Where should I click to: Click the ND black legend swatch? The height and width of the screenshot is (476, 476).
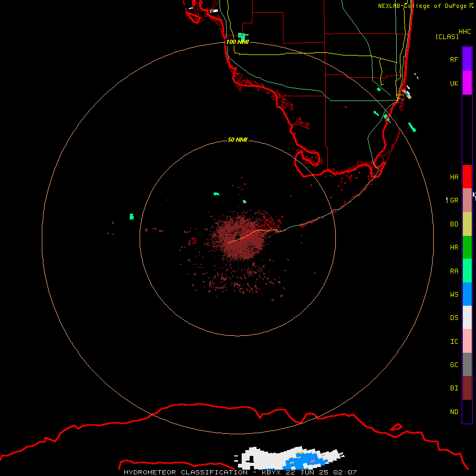tap(467, 411)
